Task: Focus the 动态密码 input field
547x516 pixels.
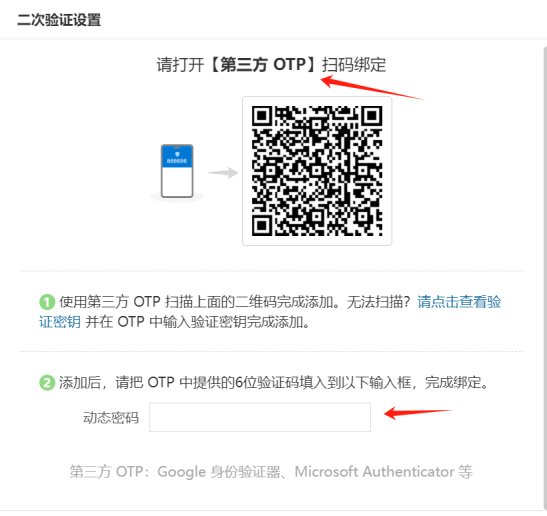Action: (x=260, y=417)
